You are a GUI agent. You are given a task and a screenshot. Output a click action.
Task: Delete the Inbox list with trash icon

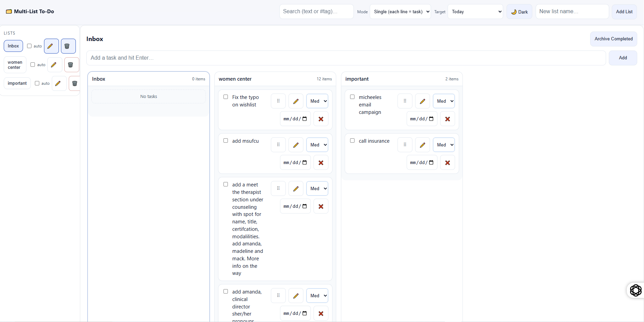coord(68,46)
